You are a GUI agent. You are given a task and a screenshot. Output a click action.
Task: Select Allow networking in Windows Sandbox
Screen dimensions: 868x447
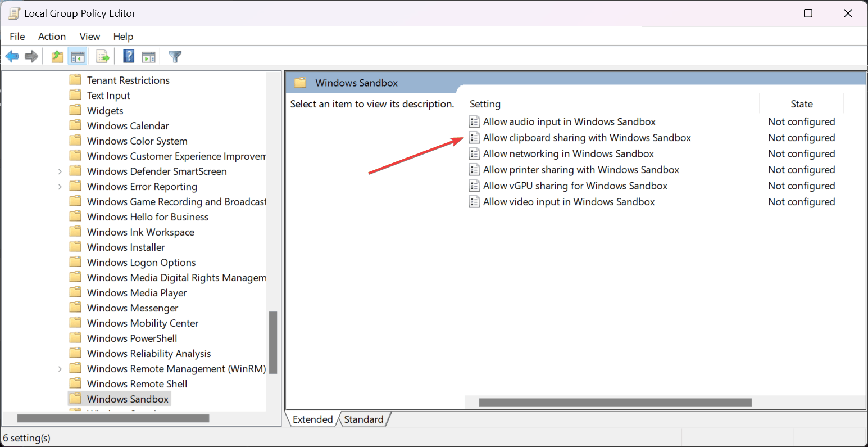point(568,153)
